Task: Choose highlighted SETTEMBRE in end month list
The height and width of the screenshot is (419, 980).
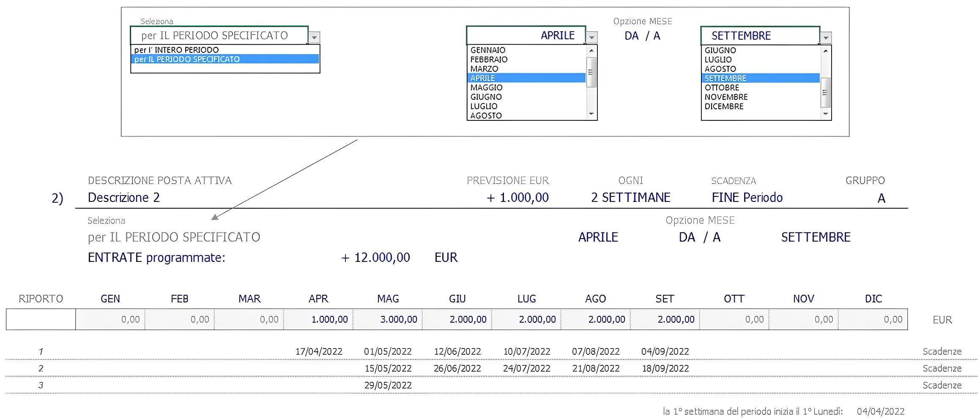Action: click(x=761, y=78)
